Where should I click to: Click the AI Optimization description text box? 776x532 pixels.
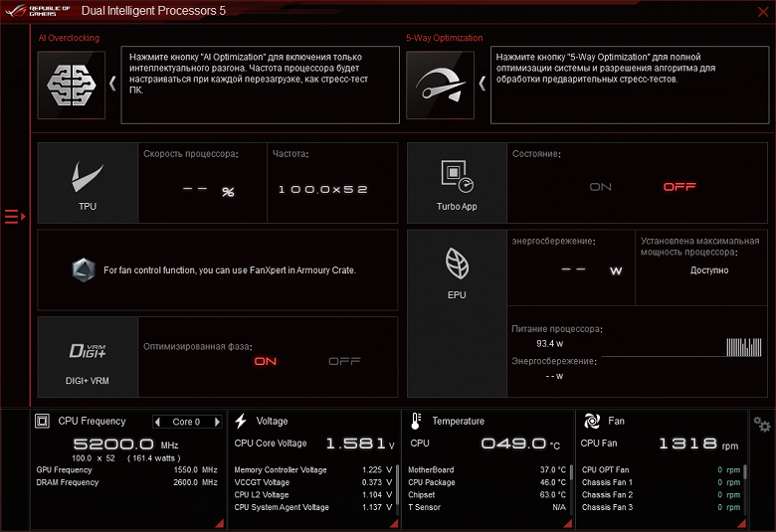(261, 86)
